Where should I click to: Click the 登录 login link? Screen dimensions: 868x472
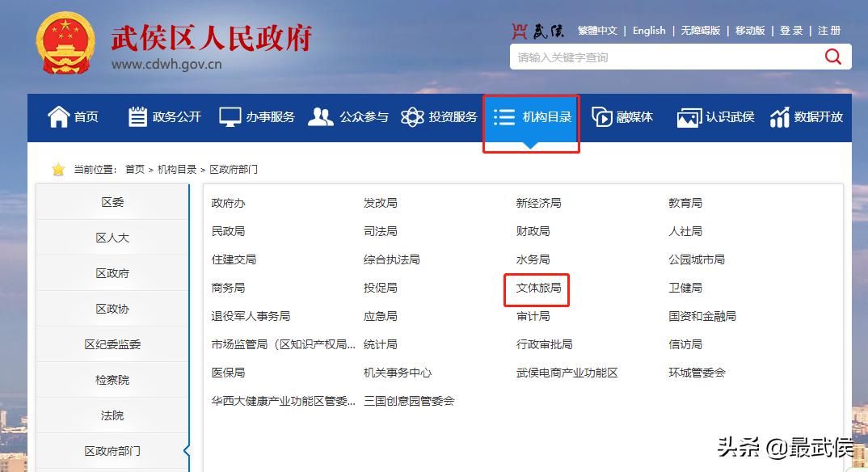[x=791, y=30]
